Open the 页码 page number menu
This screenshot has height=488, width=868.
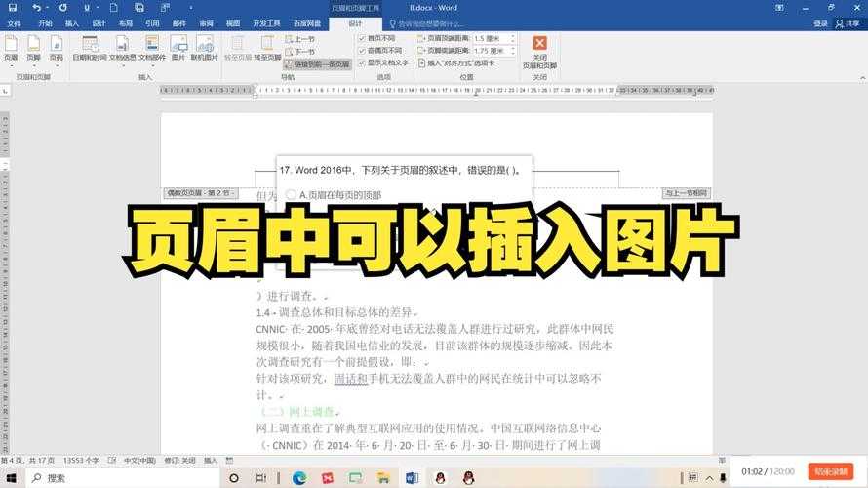pyautogui.click(x=57, y=49)
